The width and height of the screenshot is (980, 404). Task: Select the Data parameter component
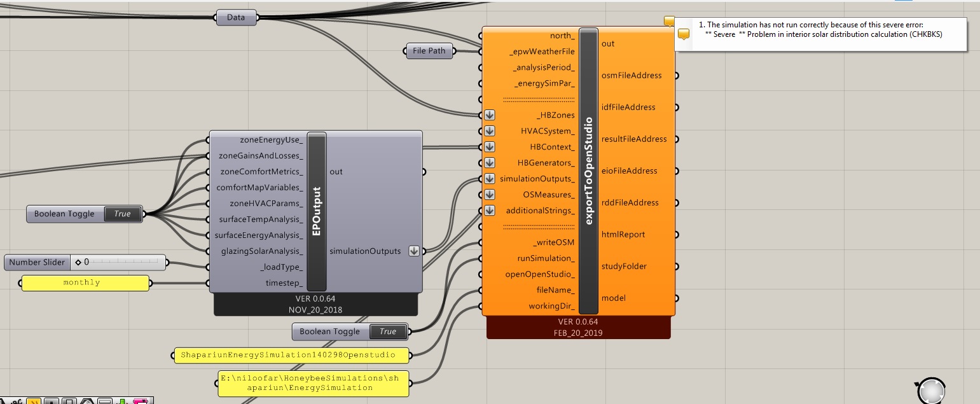pyautogui.click(x=236, y=18)
